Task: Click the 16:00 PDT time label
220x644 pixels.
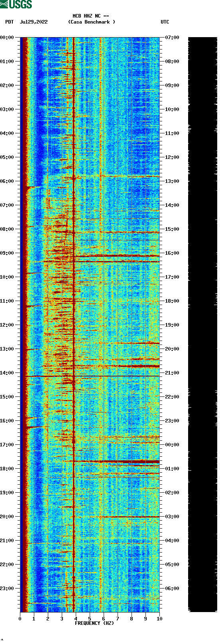Action: 7,421
